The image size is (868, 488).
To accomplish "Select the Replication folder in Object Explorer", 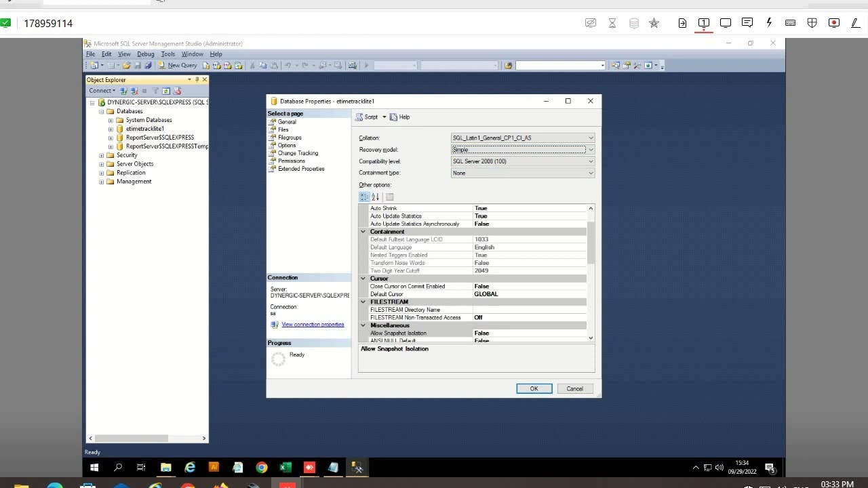I will point(131,173).
